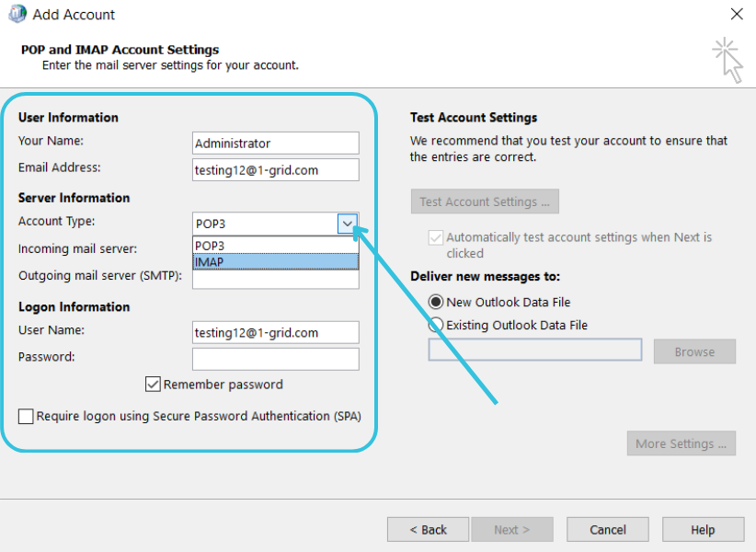Image resolution: width=756 pixels, height=552 pixels.
Task: Open Help for this dialog
Action: 703,529
